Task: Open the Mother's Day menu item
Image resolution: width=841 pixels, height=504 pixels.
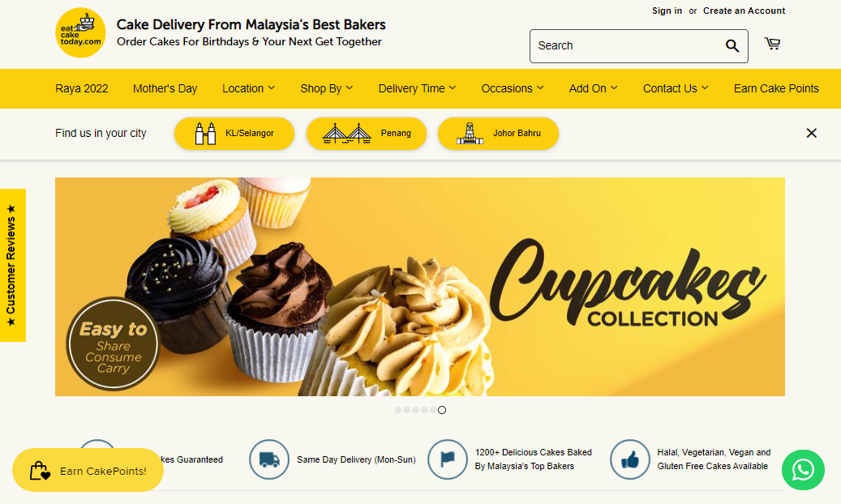Action: click(165, 88)
